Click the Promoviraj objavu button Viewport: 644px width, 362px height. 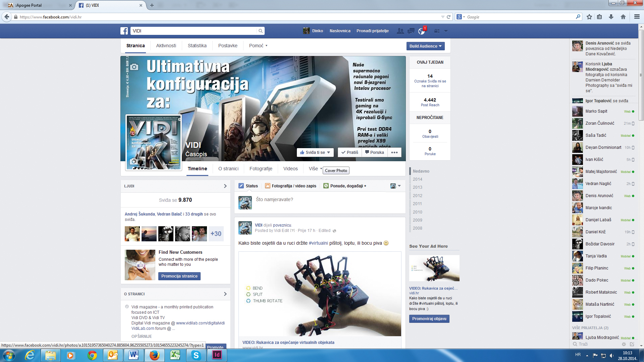429,319
